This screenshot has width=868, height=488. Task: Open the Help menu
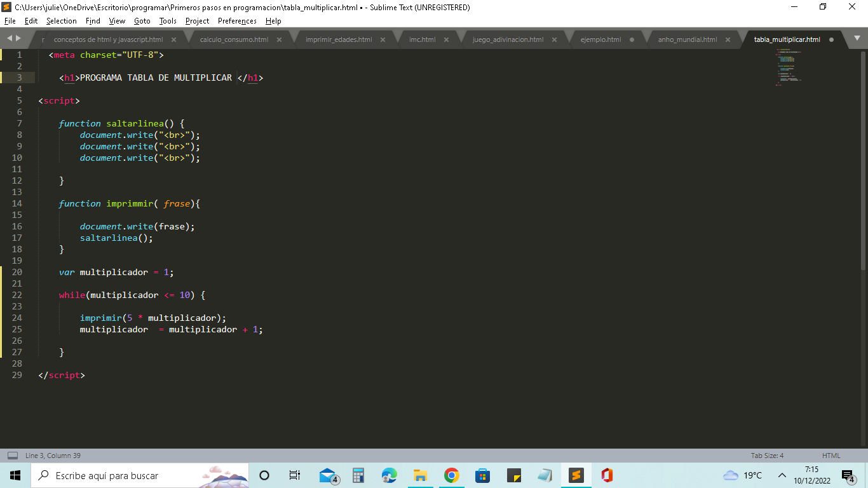tap(273, 21)
